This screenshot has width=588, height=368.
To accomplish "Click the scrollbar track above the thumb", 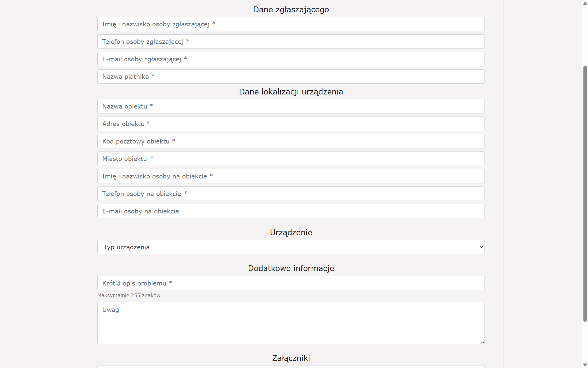I will coord(585,34).
